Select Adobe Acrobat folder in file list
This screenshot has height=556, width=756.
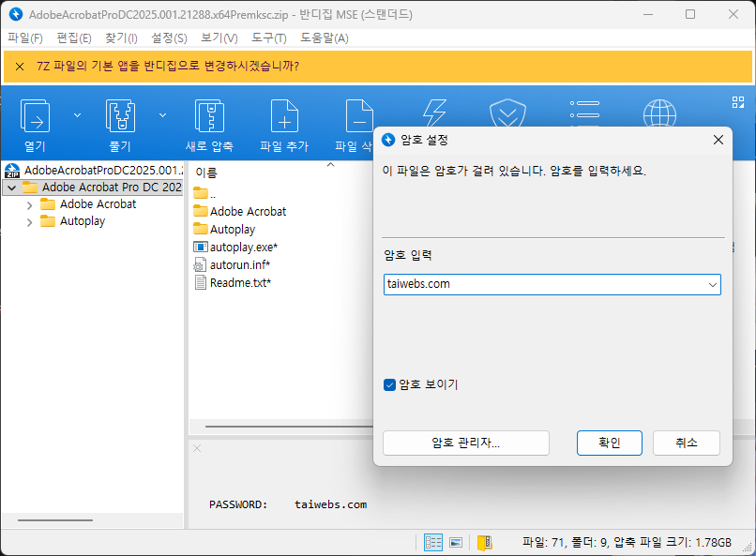[239, 211]
